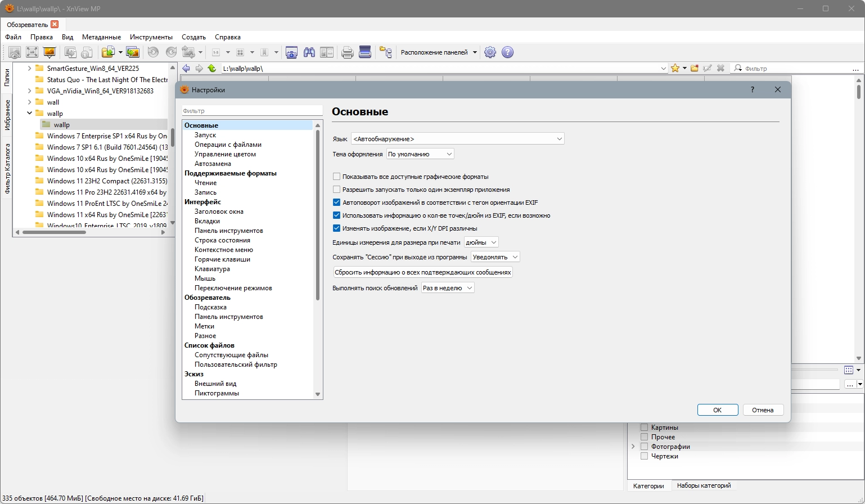Click the printer icon in toolbar
This screenshot has width=865, height=504.
[348, 52]
